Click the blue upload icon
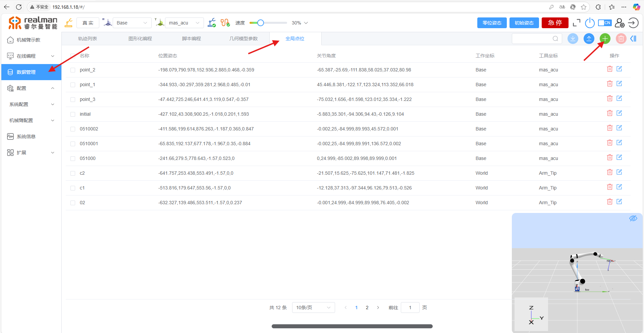 click(x=589, y=39)
